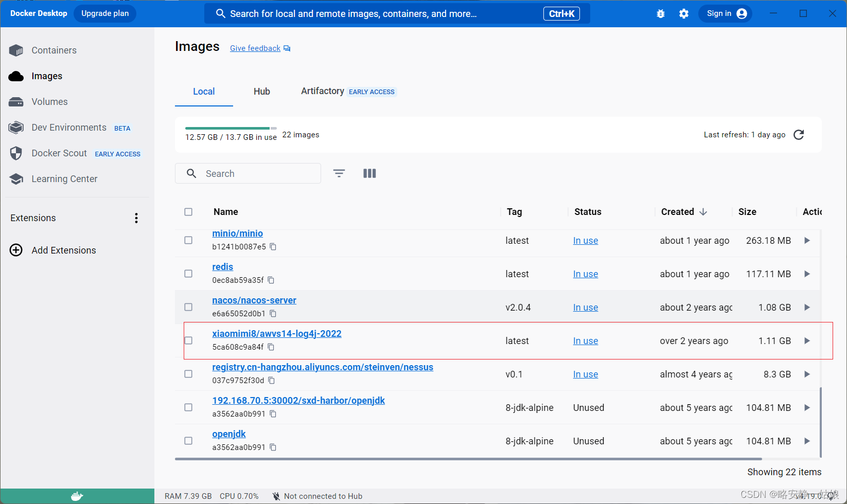Open the troubleshoot bug icon
The height and width of the screenshot is (504, 847).
661,14
